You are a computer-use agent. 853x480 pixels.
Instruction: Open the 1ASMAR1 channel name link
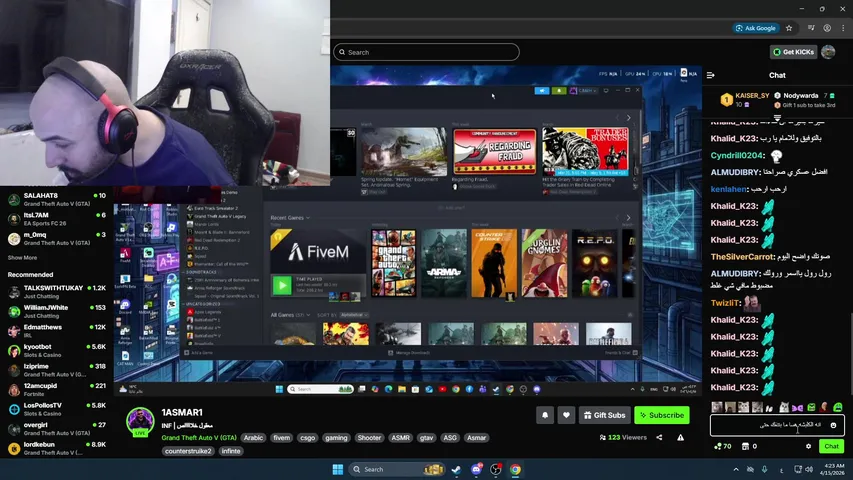point(182,413)
